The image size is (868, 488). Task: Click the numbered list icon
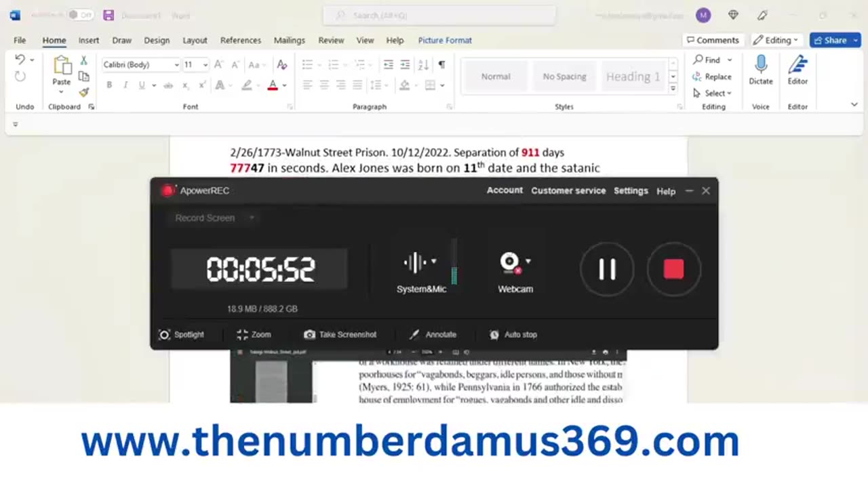pyautogui.click(x=333, y=64)
